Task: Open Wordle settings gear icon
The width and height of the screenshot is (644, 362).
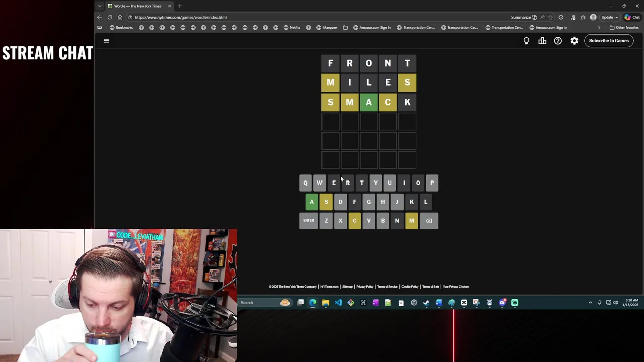Action: tap(574, 41)
